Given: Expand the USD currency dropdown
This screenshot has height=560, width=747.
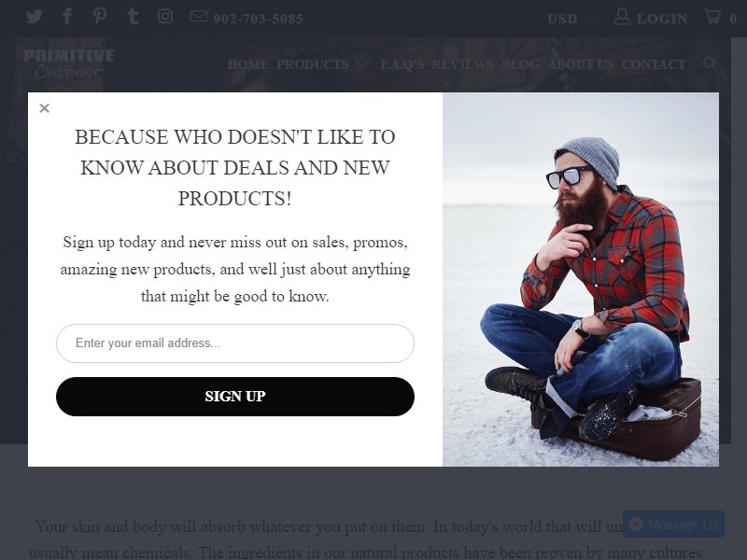Looking at the screenshot, I should tap(571, 19).
